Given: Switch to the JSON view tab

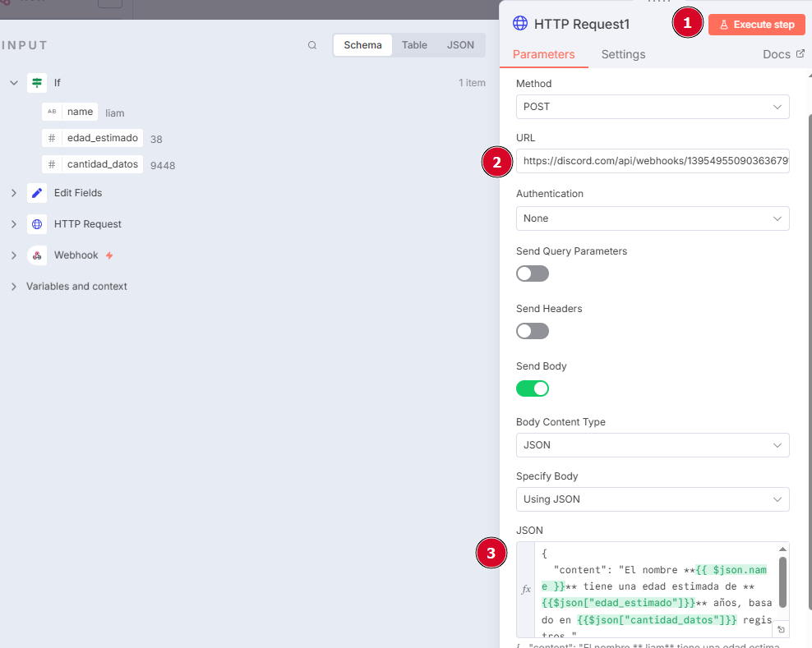Looking at the screenshot, I should click(460, 45).
